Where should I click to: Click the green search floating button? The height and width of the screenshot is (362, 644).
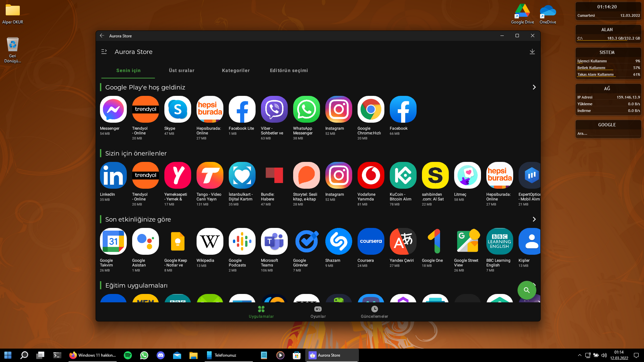[527, 290]
